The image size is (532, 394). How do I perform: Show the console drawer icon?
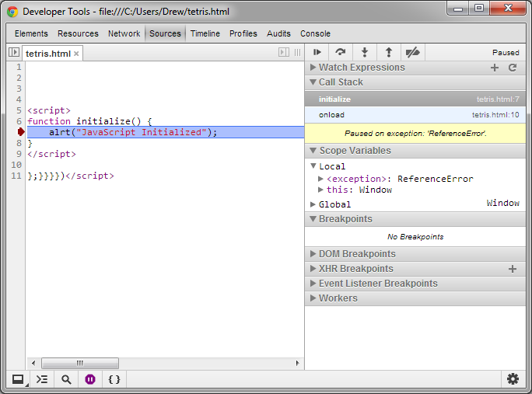42,379
